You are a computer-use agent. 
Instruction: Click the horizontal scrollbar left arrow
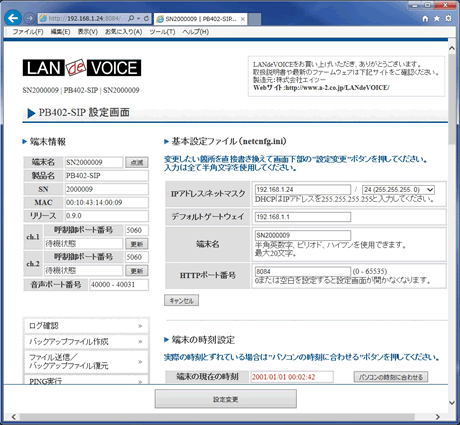tap(14, 417)
